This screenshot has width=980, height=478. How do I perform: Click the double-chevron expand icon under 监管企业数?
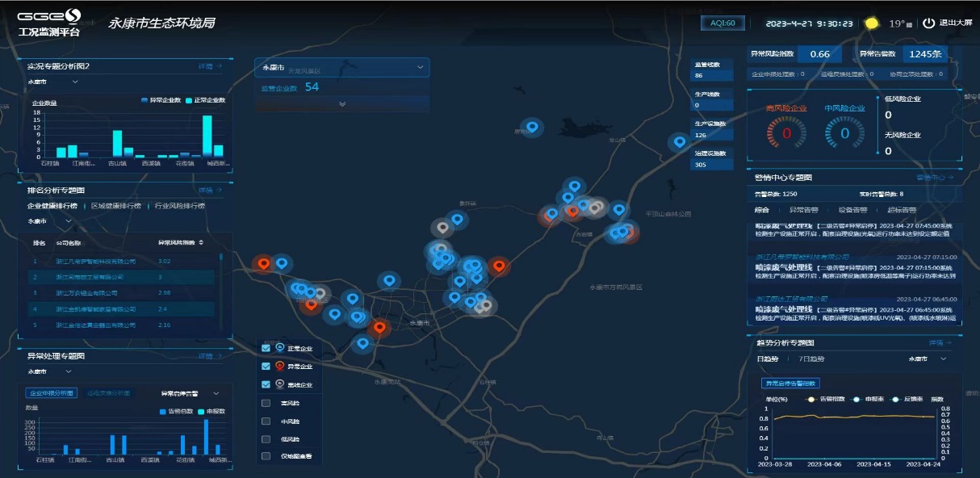(x=342, y=103)
